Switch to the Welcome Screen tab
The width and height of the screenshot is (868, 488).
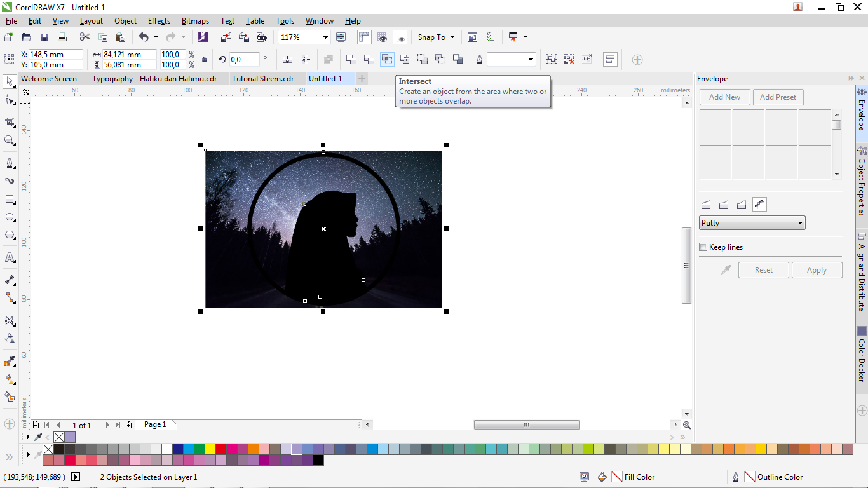49,79
